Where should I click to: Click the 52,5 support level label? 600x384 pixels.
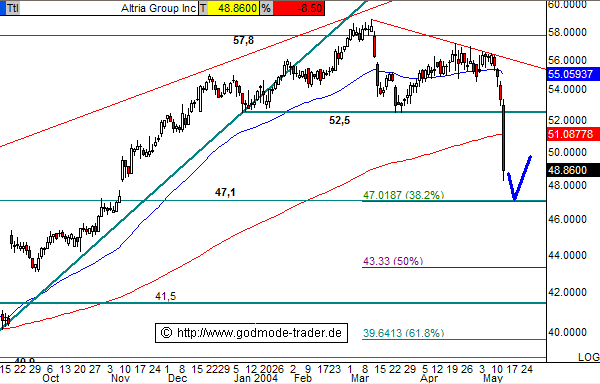pos(339,120)
